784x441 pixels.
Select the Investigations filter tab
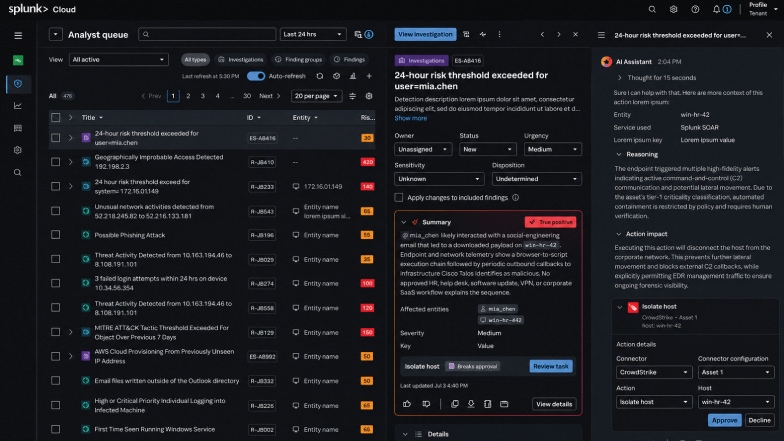[x=240, y=60]
